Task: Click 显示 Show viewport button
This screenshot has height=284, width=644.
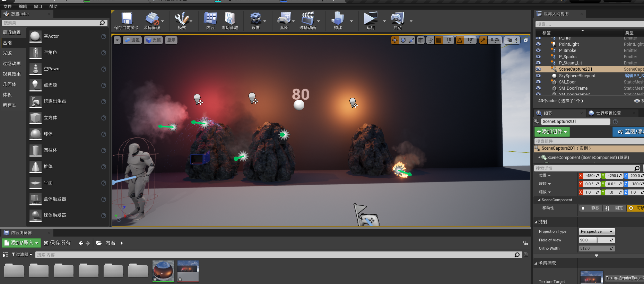Action: [x=171, y=40]
